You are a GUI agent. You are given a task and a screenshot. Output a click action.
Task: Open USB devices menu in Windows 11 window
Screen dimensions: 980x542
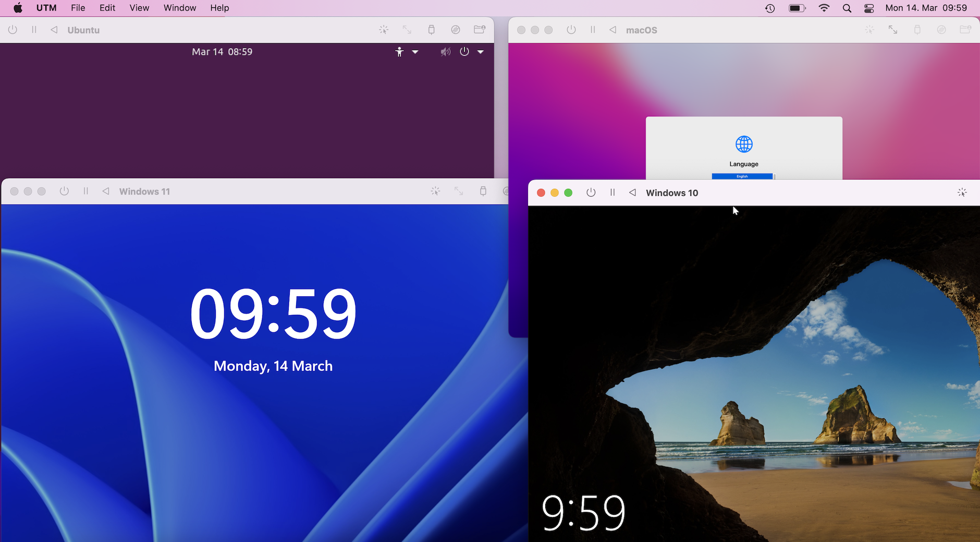tap(483, 191)
